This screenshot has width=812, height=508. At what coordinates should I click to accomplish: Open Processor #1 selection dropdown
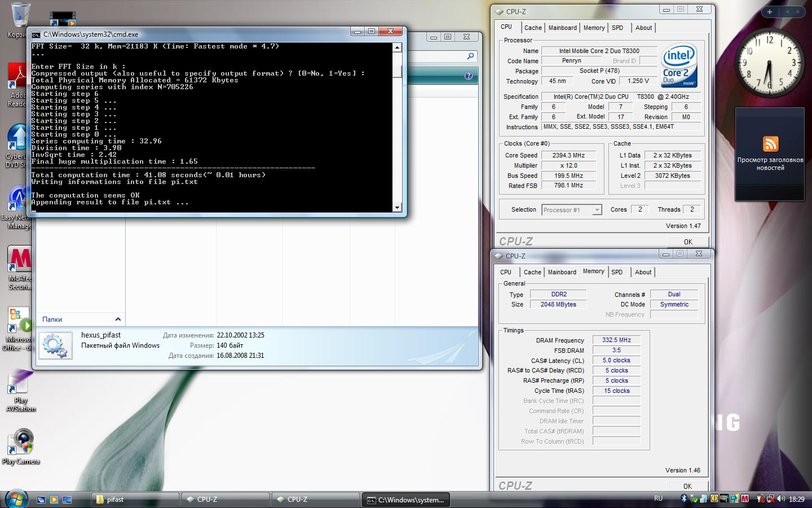571,209
